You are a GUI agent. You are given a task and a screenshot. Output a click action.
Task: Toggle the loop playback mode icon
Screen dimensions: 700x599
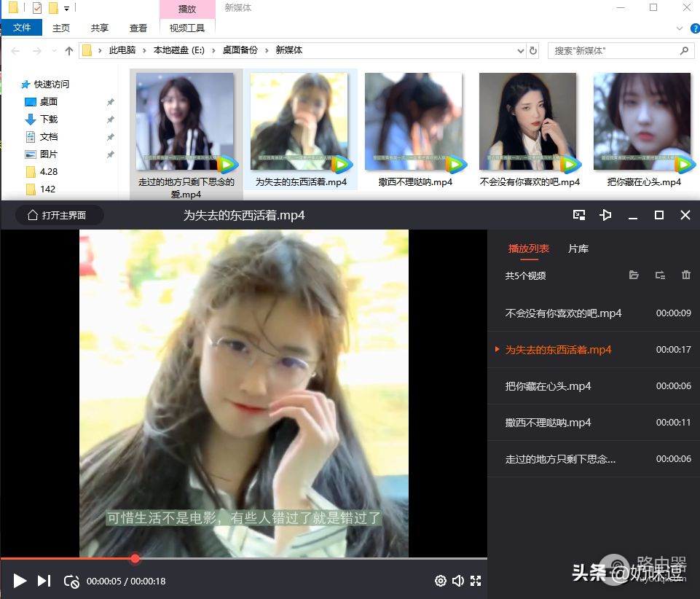[x=71, y=581]
